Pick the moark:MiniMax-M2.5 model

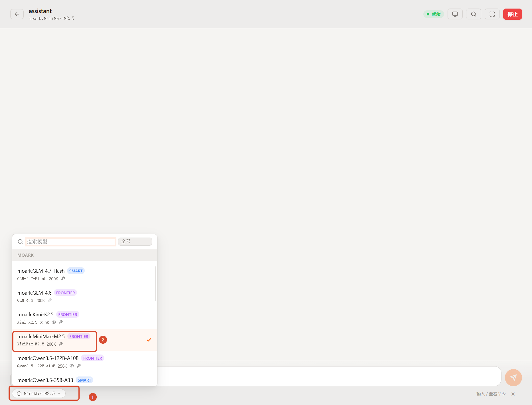point(85,340)
